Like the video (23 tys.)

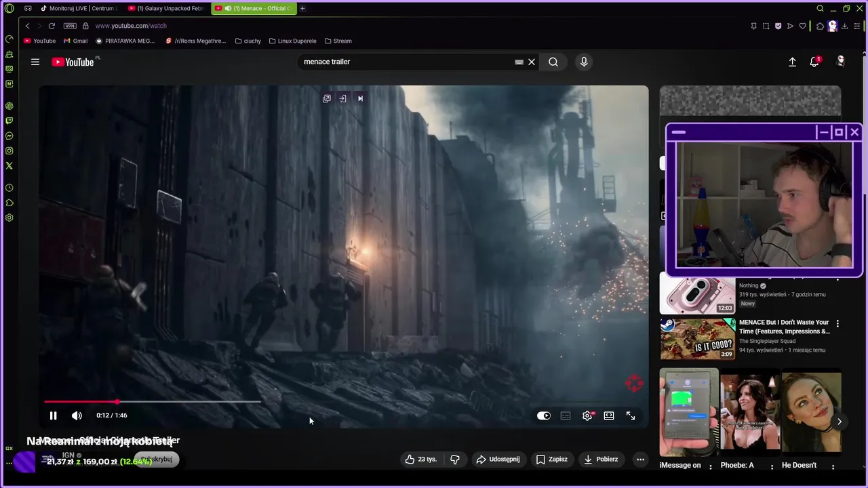(420, 459)
